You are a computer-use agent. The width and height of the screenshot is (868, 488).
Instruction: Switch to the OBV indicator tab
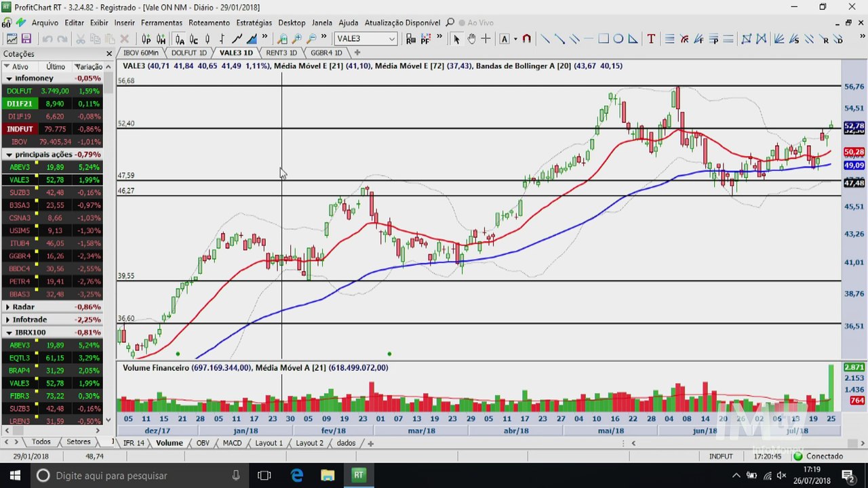point(203,443)
